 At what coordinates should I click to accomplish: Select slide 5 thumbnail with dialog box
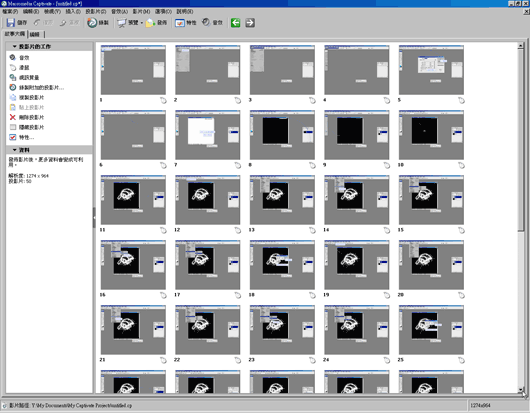[x=431, y=70]
